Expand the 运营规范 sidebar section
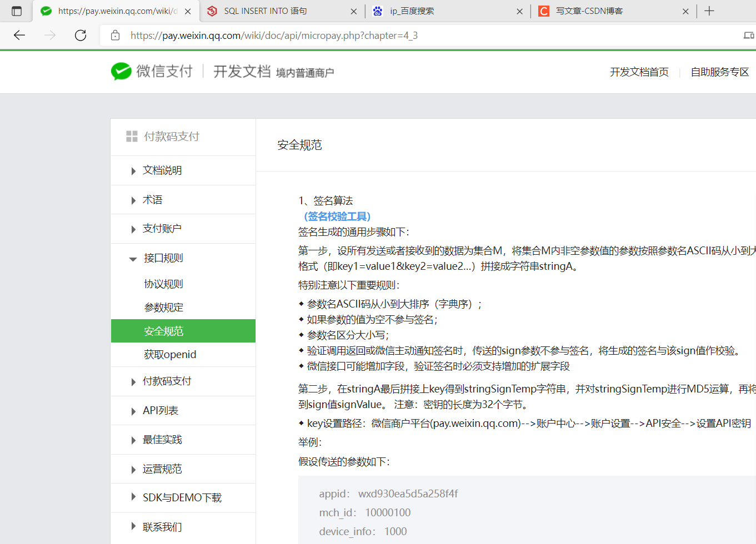The height and width of the screenshot is (544, 756). pyautogui.click(x=183, y=469)
